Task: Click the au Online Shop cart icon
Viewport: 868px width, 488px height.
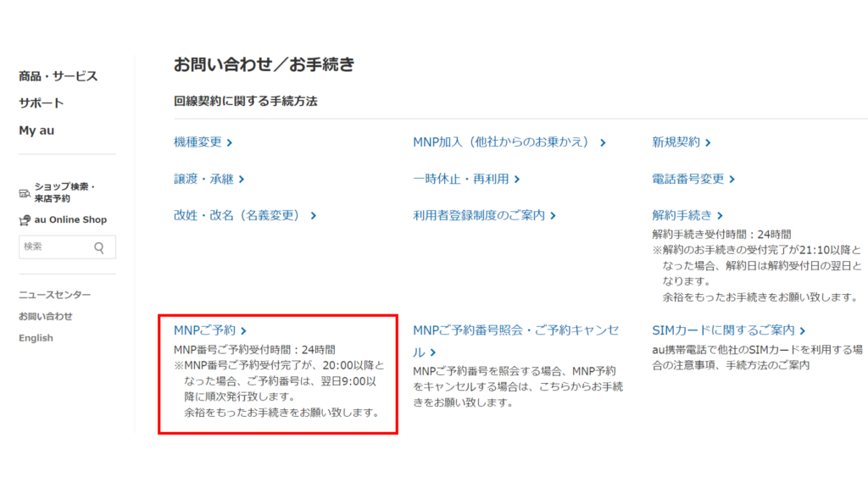Action: [25, 220]
